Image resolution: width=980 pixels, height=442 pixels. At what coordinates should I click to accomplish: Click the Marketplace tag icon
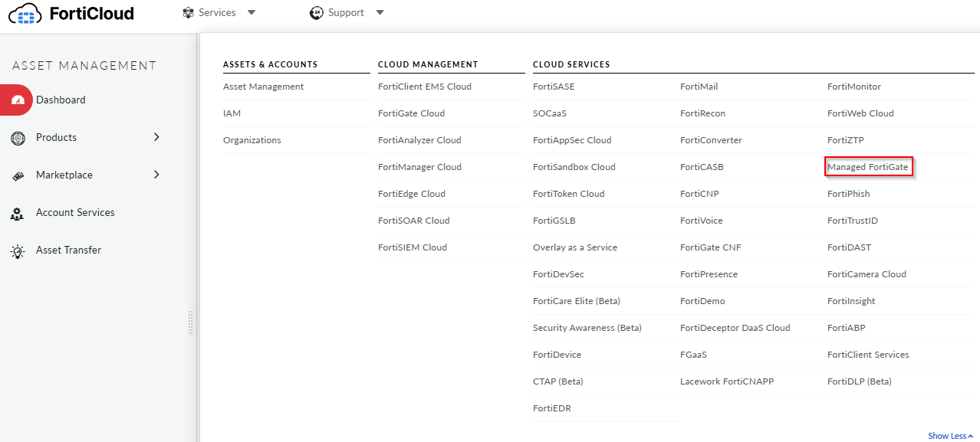(18, 175)
